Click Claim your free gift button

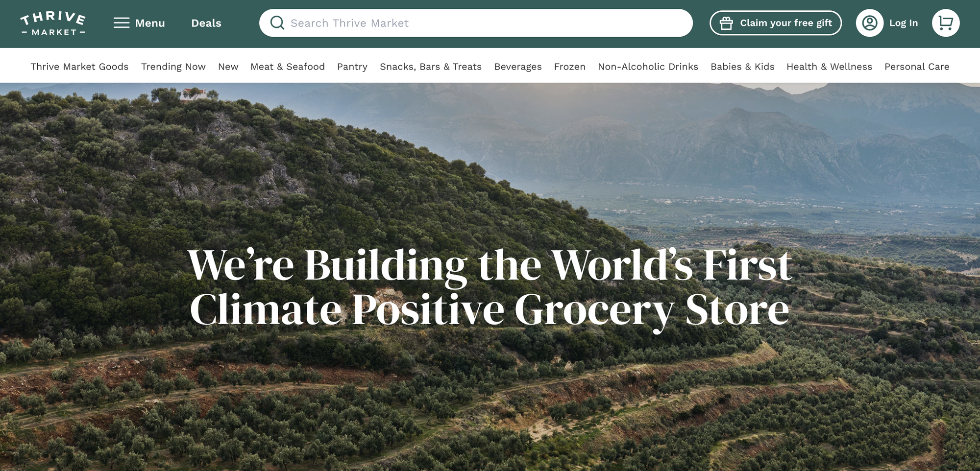[776, 23]
